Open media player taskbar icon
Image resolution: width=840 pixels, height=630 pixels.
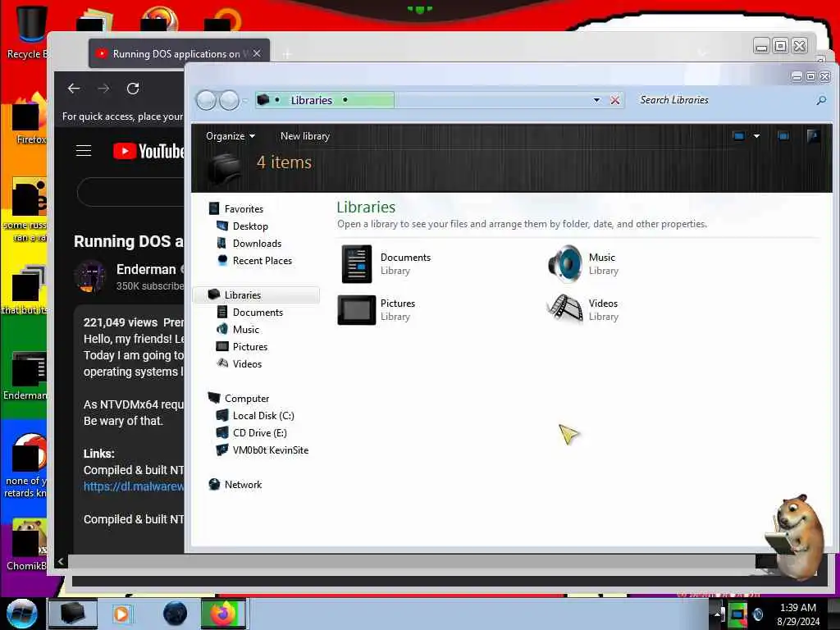pos(121,614)
